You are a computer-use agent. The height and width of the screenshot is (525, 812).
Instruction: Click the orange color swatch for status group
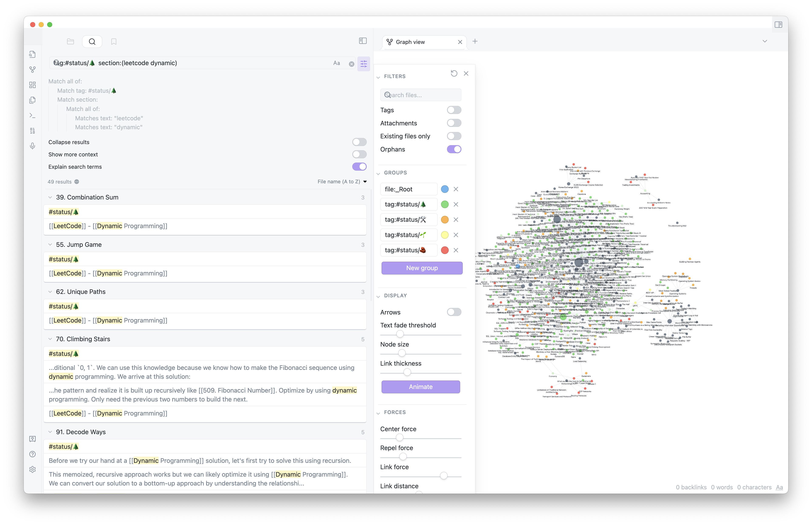tap(445, 220)
